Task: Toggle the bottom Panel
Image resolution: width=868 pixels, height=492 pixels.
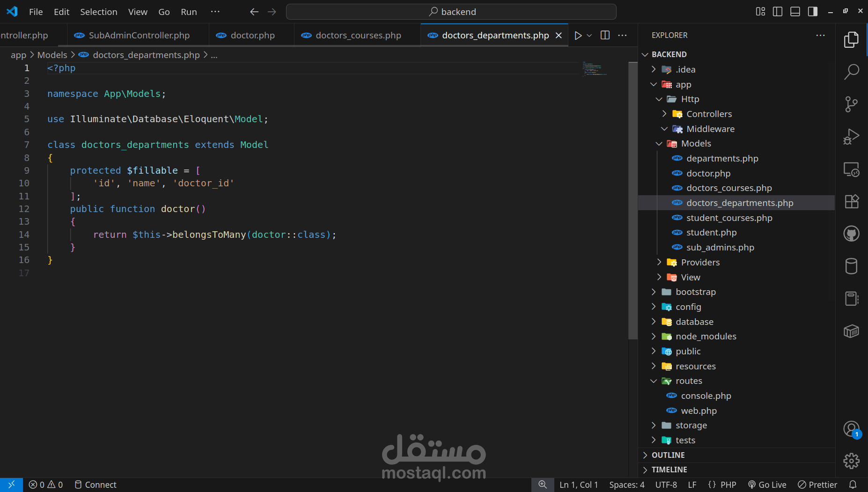Action: pos(795,12)
